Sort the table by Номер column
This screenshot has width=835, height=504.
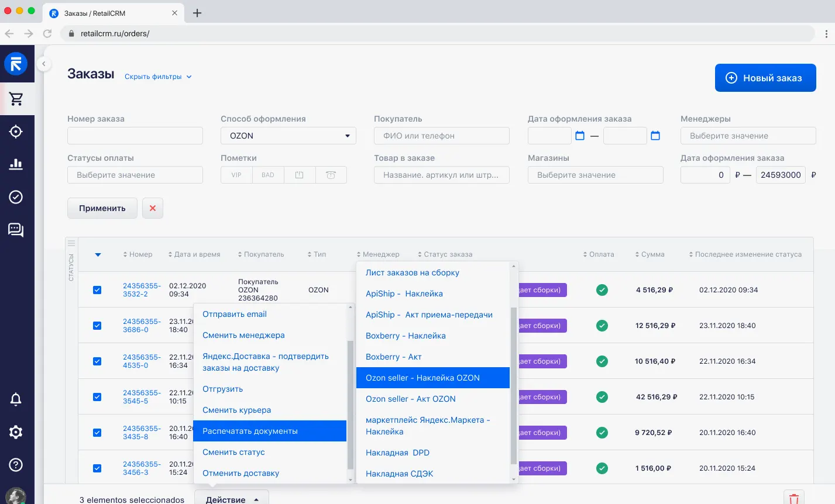pyautogui.click(x=138, y=254)
